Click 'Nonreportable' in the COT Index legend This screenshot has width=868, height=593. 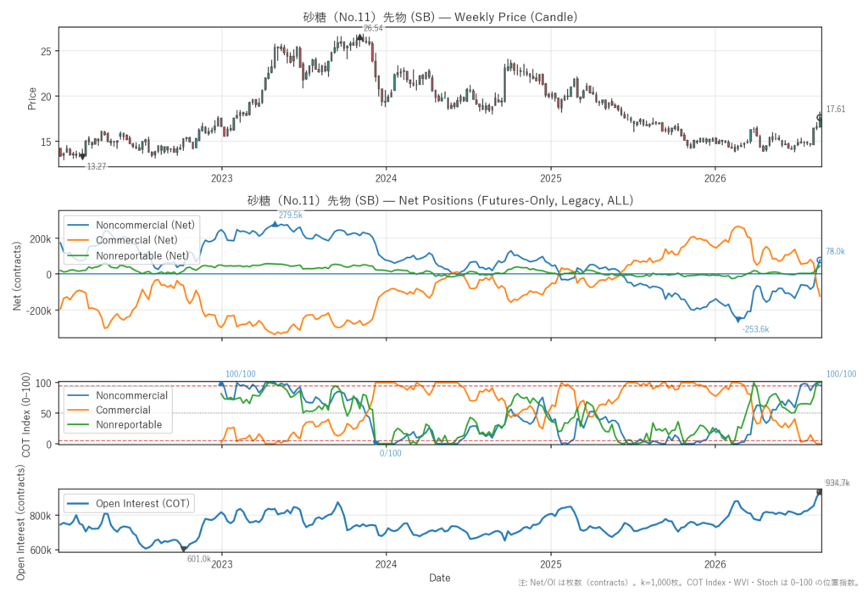pyautogui.click(x=129, y=424)
